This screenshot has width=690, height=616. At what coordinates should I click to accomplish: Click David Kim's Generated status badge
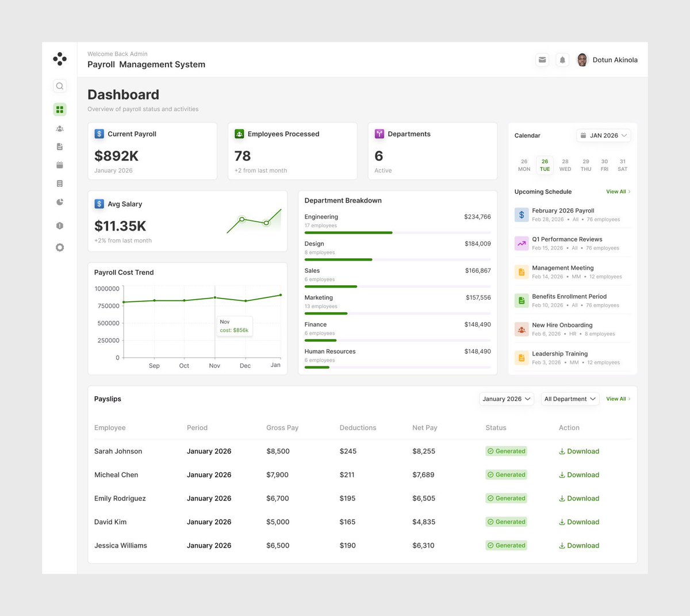(507, 522)
